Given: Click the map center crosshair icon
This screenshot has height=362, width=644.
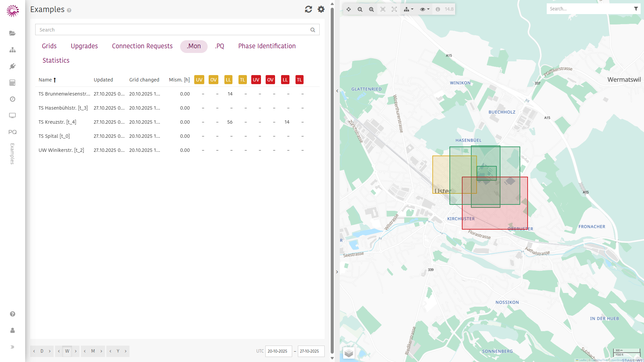Looking at the screenshot, I should point(348,9).
